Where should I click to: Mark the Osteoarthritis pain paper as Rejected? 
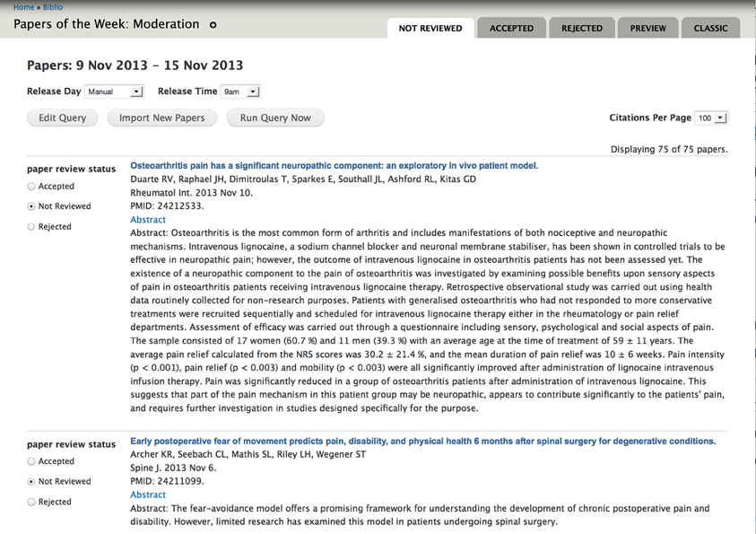[x=31, y=227]
